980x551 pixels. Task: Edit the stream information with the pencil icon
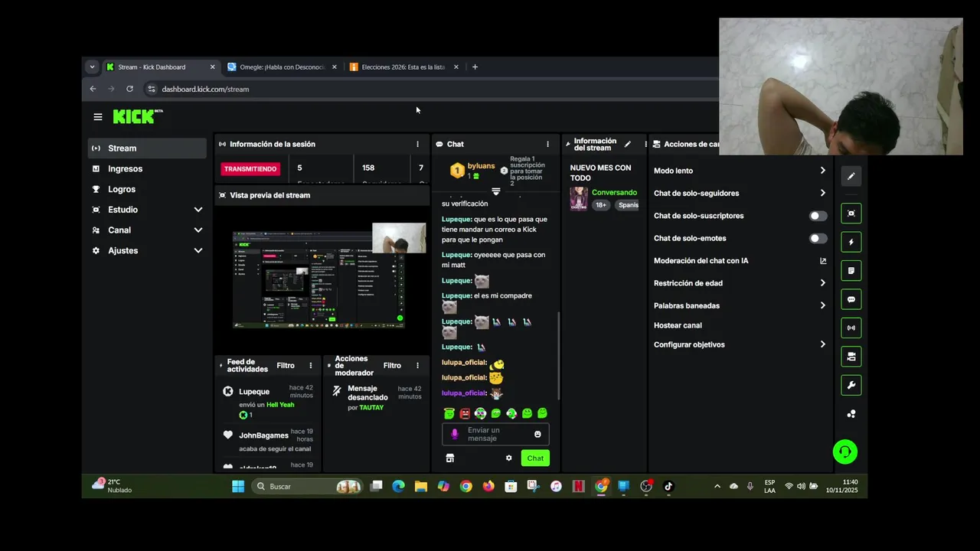628,144
